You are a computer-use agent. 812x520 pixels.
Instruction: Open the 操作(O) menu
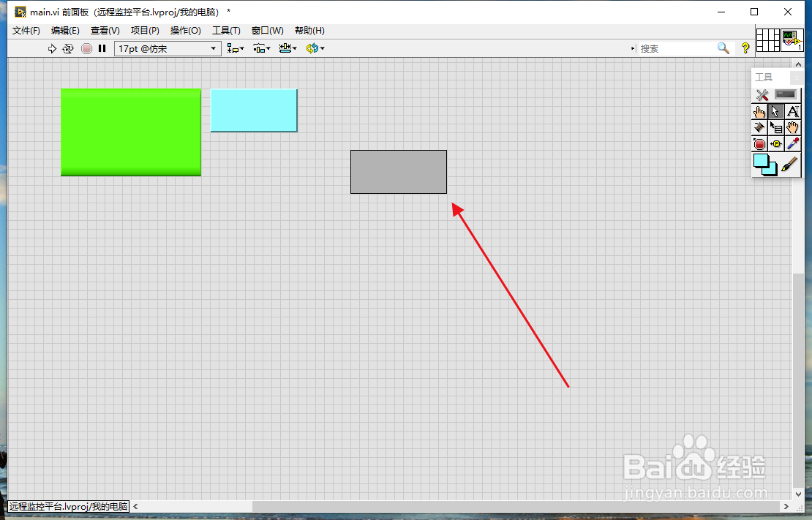tap(185, 31)
